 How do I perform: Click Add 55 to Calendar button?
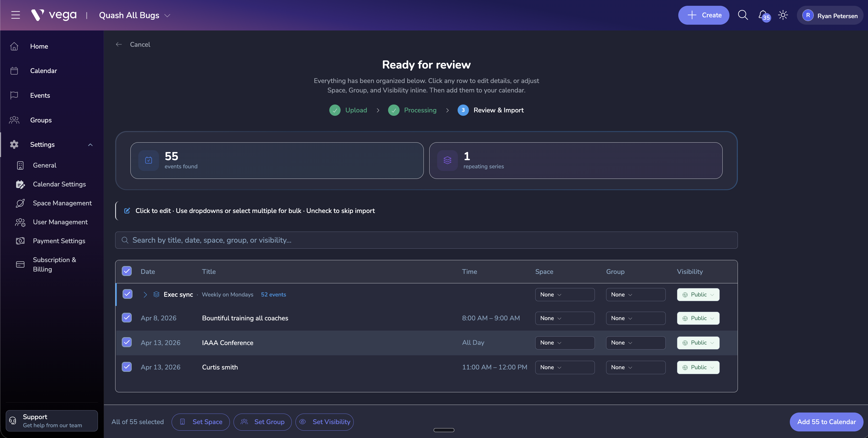pyautogui.click(x=826, y=422)
